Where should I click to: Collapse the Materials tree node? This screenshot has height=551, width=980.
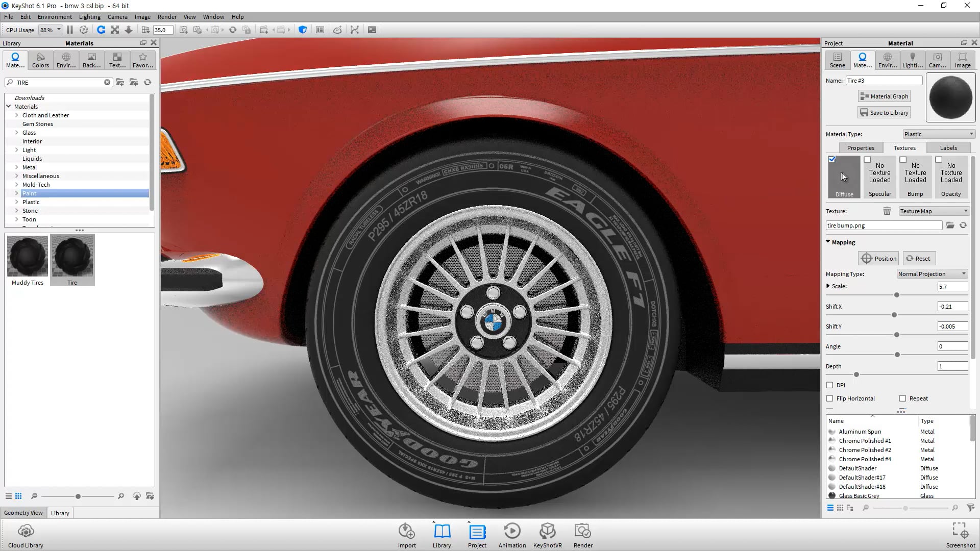tap(9, 106)
